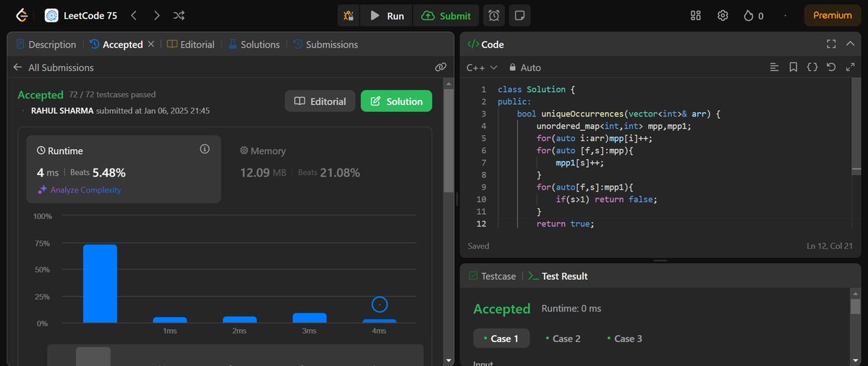Viewport: 868px width, 366px height.
Task: Select Case 1
Action: coord(501,339)
